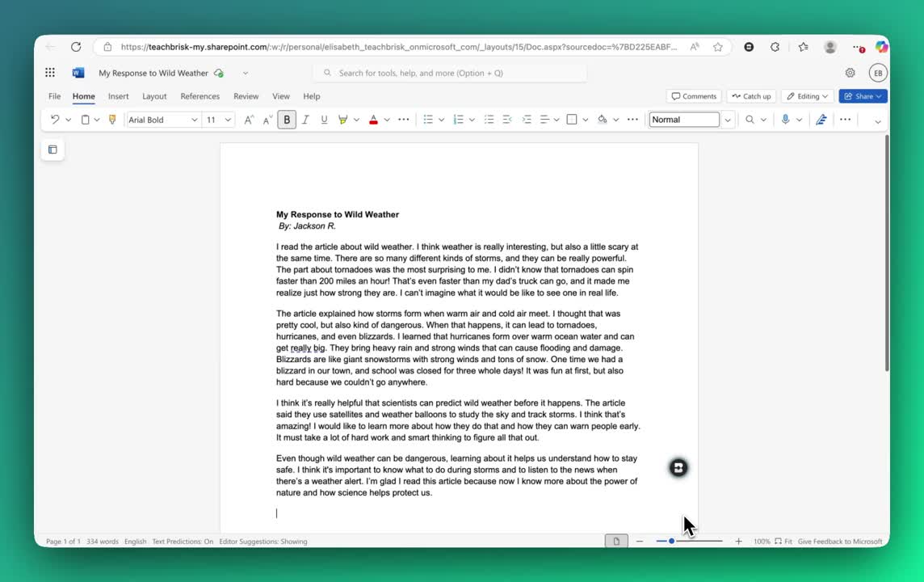Toggle Text Predictions in status bar
924x582 pixels.
(x=183, y=542)
